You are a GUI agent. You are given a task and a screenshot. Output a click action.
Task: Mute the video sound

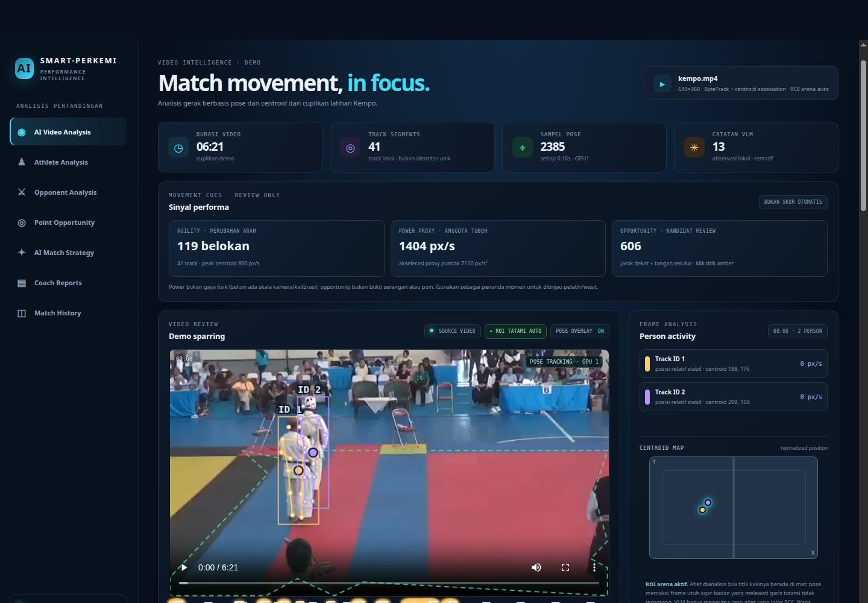tap(536, 567)
